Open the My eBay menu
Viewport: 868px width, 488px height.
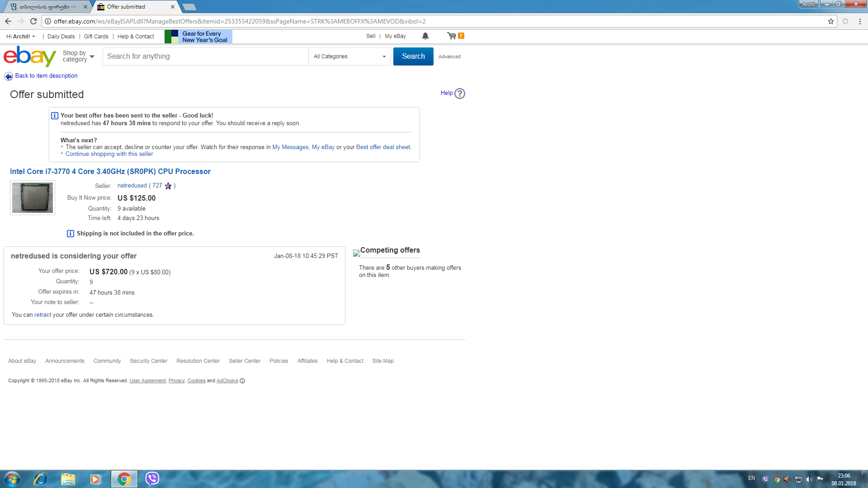(x=395, y=36)
